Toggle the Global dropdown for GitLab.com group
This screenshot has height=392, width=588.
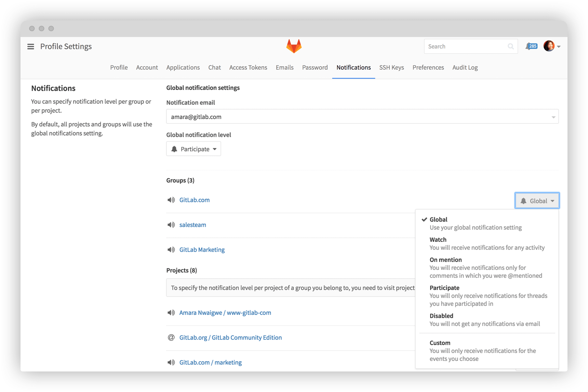point(537,201)
